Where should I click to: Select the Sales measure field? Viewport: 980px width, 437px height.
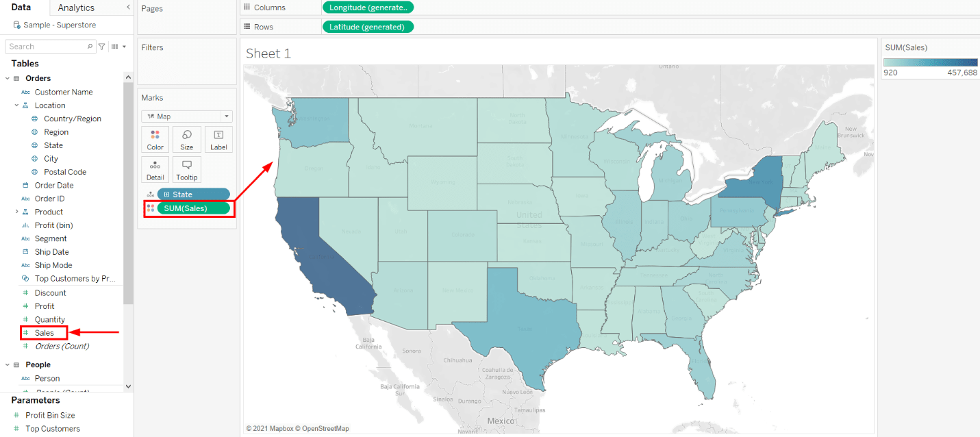[x=45, y=333]
